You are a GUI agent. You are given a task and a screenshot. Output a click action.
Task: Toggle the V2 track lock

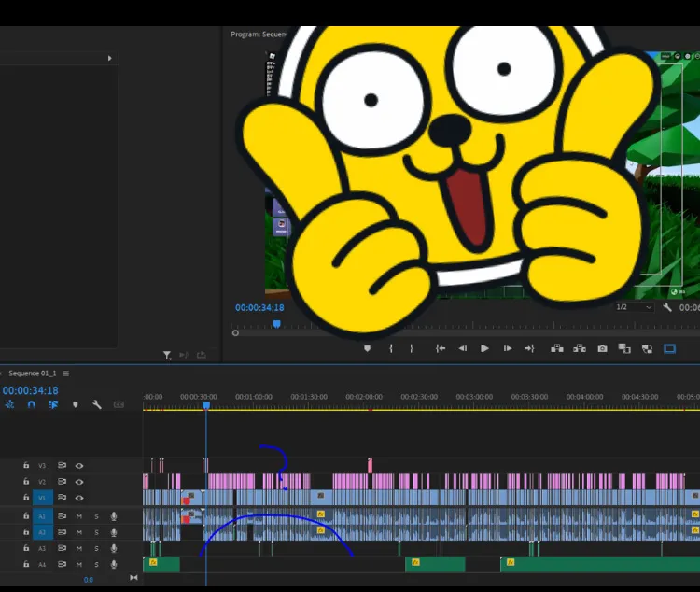click(x=26, y=481)
